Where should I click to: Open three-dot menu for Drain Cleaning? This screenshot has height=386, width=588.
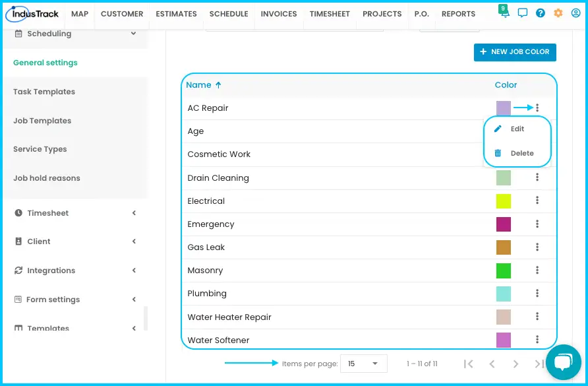(537, 177)
